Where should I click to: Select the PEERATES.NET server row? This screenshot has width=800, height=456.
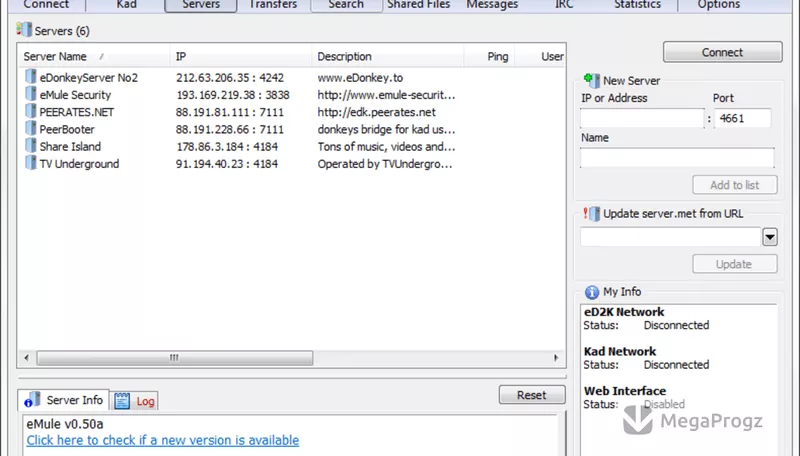tap(291, 112)
